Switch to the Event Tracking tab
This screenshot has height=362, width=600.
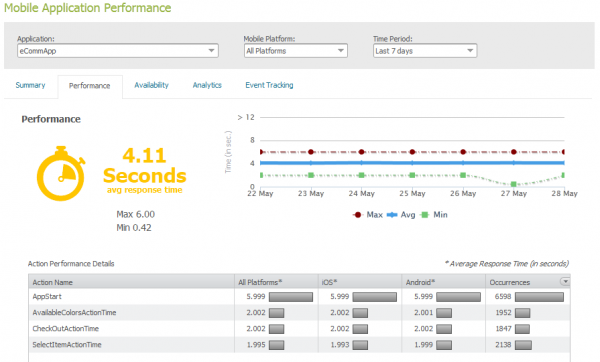[x=269, y=85]
